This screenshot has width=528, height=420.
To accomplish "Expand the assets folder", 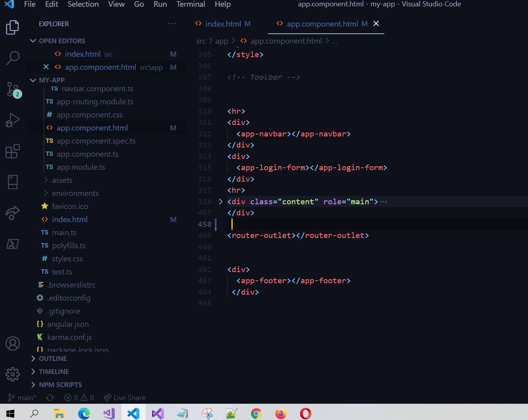I will click(62, 180).
